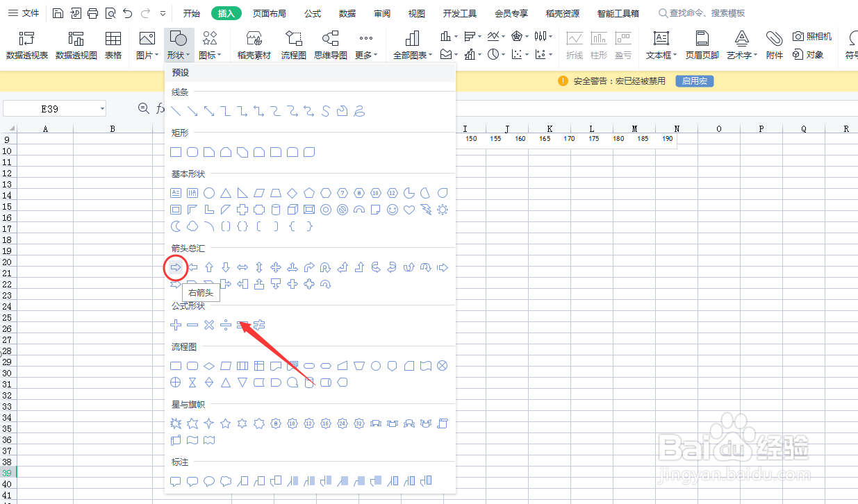
Task: Open the 全部图表 all charts dropdown
Action: [x=412, y=44]
